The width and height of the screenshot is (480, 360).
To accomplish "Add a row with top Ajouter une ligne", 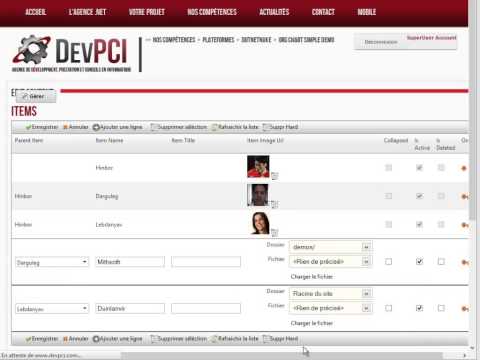I will (x=118, y=127).
